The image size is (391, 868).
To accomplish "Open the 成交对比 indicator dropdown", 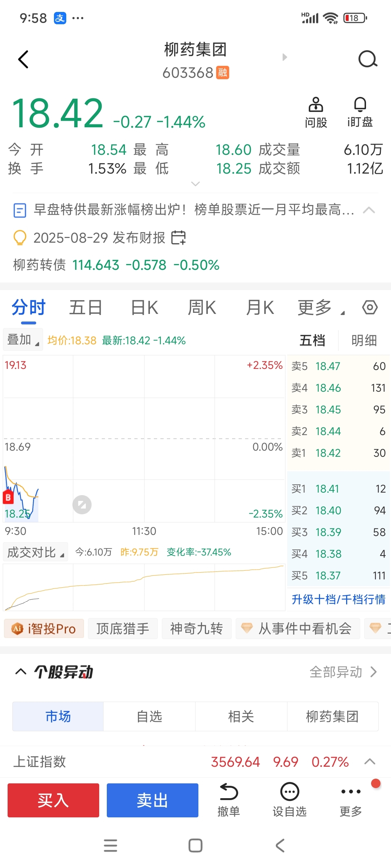I will [35, 552].
